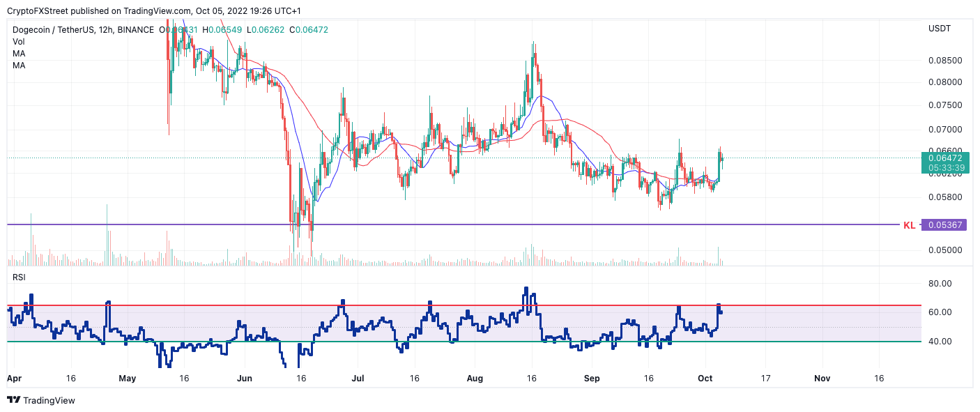Select the lower MA indicator label
This screenshot has height=412, width=980.
[x=19, y=66]
